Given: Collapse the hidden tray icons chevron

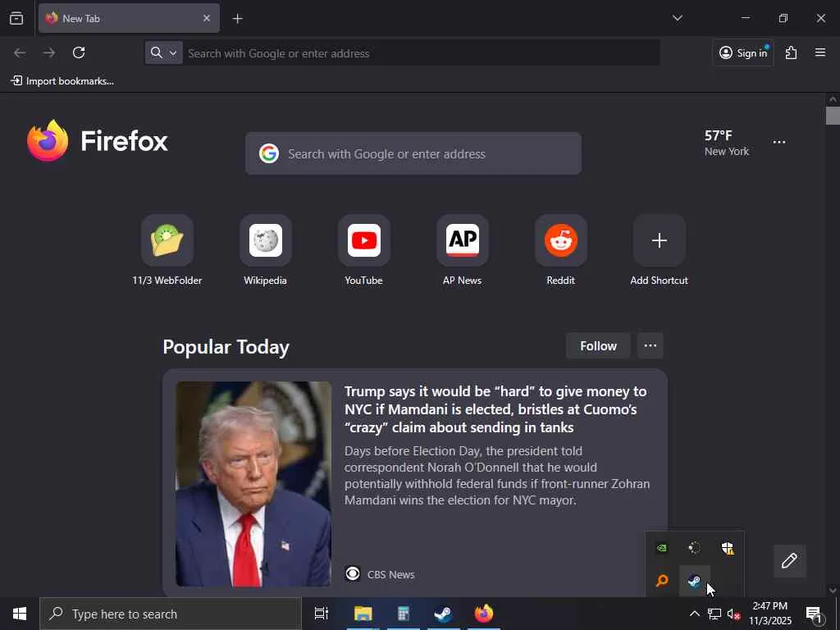Looking at the screenshot, I should click(x=694, y=614).
